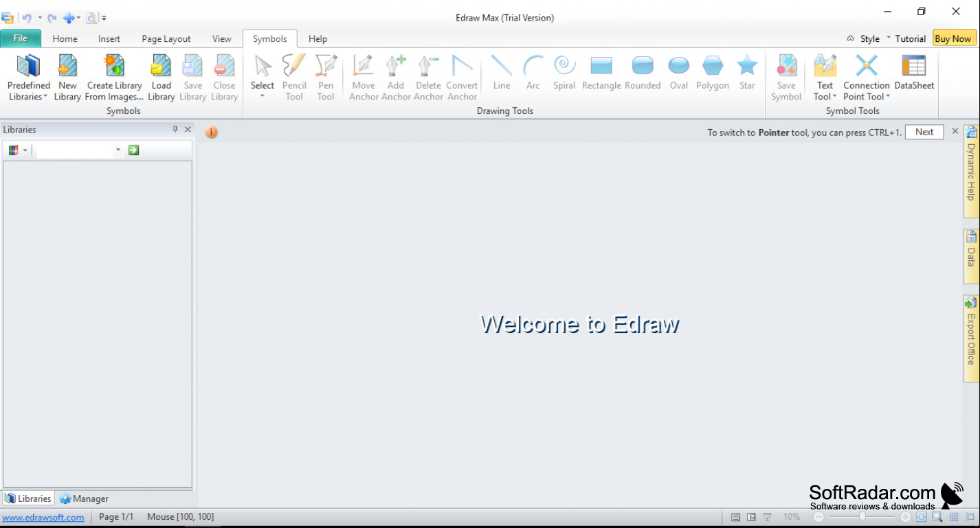Click the Page 1/1 status indicator
The image size is (980, 528).
[x=116, y=517]
